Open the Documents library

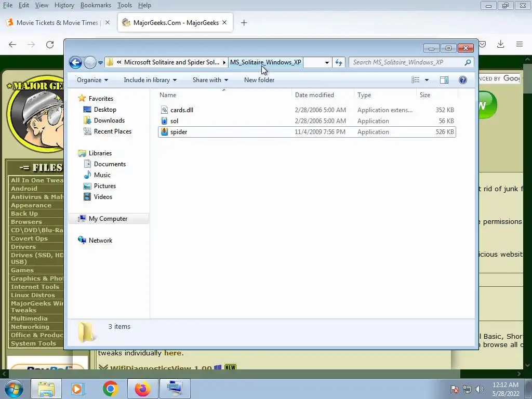coord(110,164)
